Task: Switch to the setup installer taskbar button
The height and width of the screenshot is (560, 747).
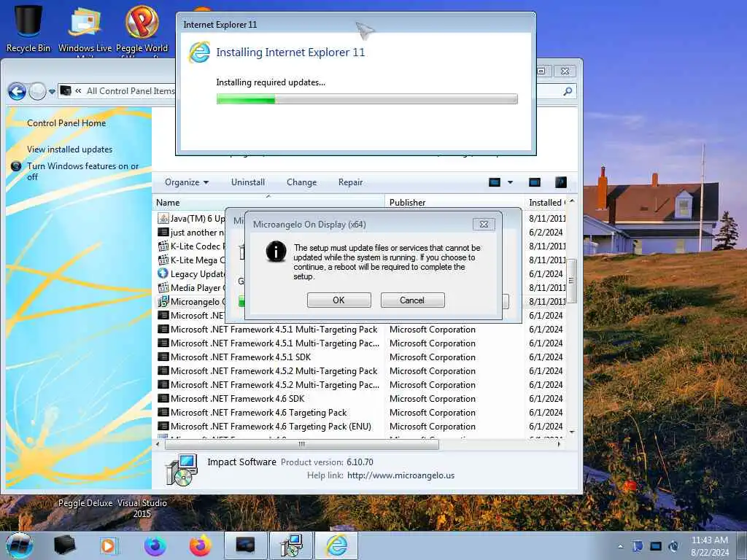Action: (291, 545)
